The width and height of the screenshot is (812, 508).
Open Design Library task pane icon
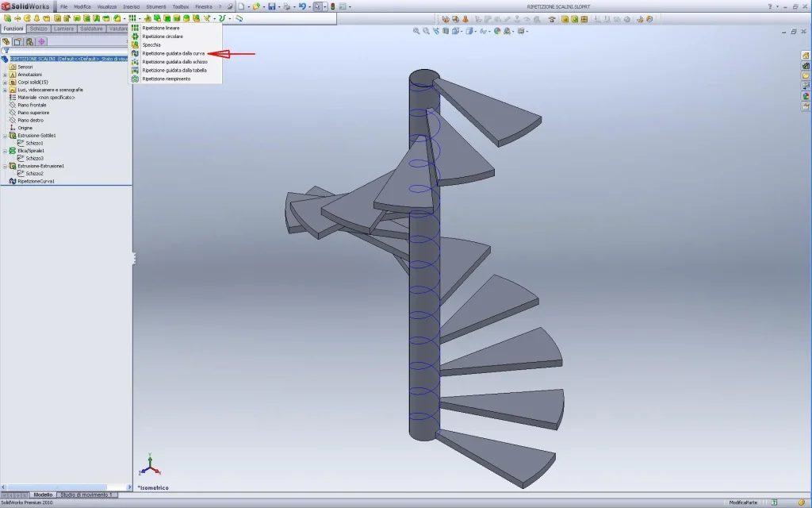[x=806, y=66]
